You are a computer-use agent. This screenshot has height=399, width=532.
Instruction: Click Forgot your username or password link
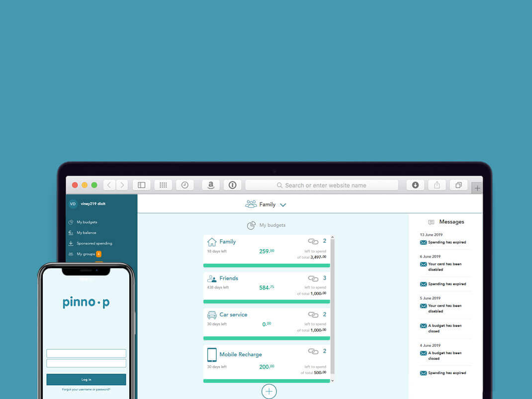[86, 390]
